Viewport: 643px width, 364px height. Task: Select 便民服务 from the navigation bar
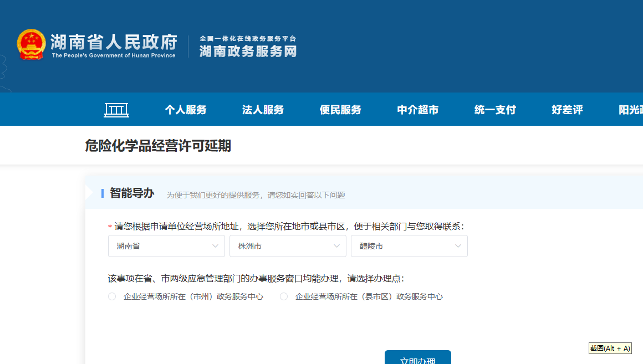(x=340, y=110)
